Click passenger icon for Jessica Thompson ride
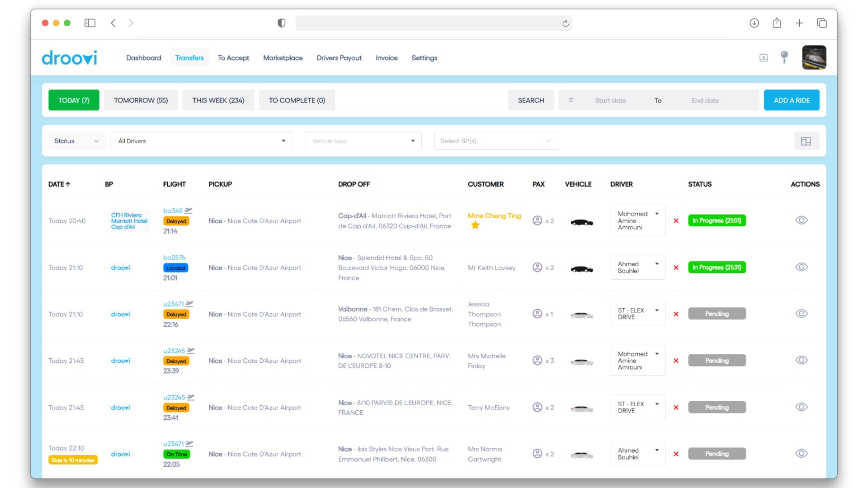868x488 pixels. point(537,314)
